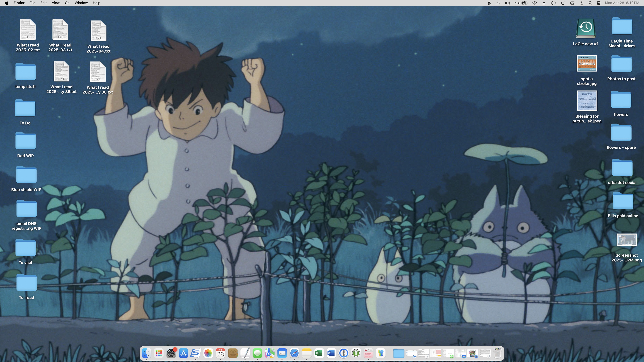Viewport: 644px width, 362px height.
Task: Open Time Machine menu bar icon
Action: [x=581, y=3]
